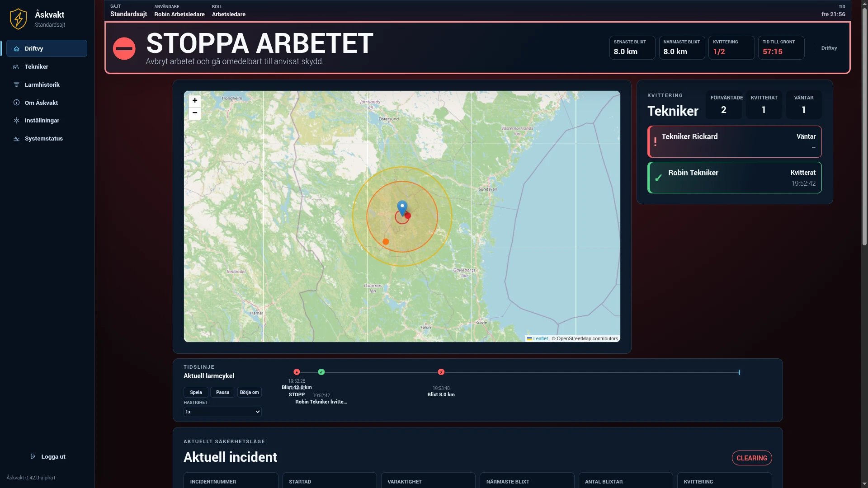The height and width of the screenshot is (488, 868).
Task: Click the Driftvy label in alert banner
Action: (x=829, y=48)
